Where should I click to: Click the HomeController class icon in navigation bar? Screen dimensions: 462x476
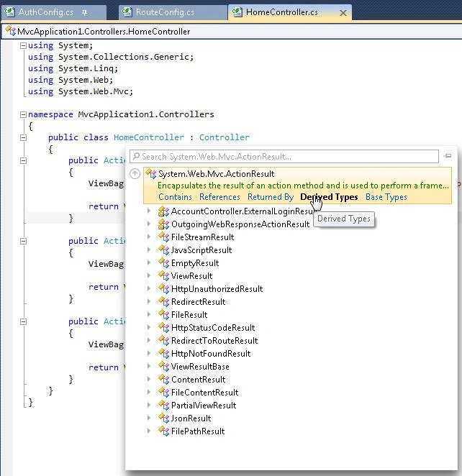pyautogui.click(x=11, y=31)
